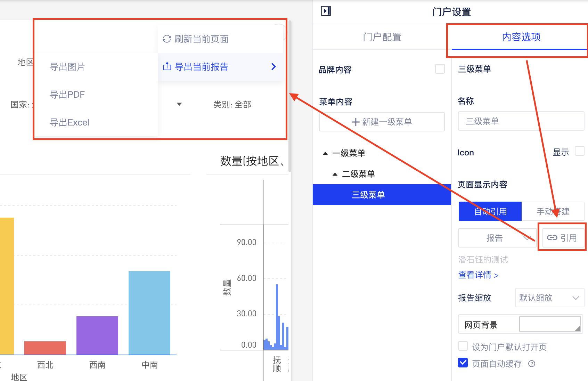This screenshot has width=588, height=381.
Task: Select 三级菜单 in the menu tree
Action: (368, 195)
